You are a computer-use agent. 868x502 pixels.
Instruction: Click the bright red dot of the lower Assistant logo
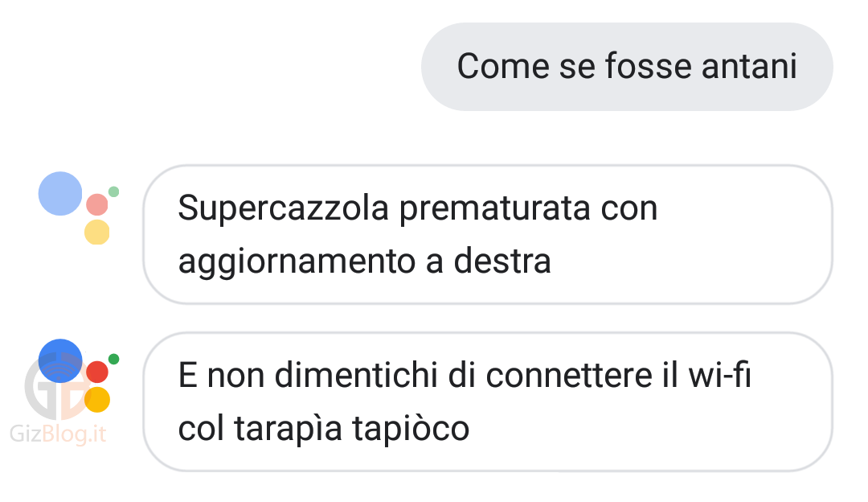[x=97, y=372]
